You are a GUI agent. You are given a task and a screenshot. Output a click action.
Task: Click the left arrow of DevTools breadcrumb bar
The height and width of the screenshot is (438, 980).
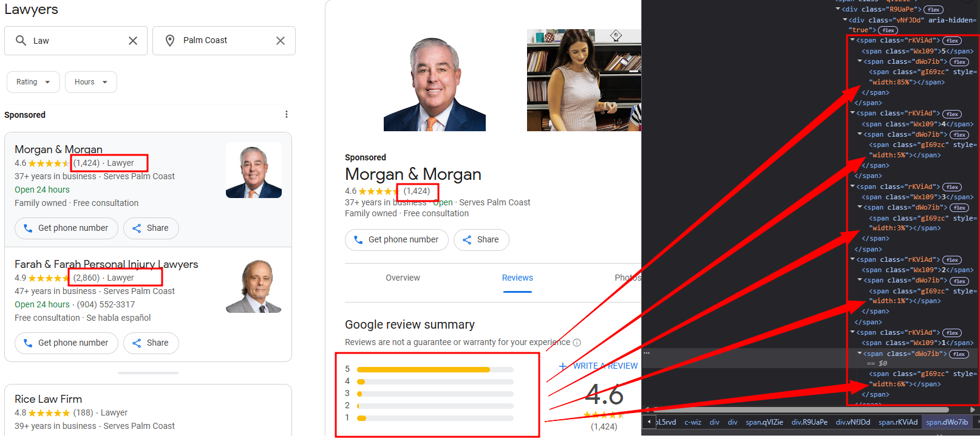click(649, 422)
